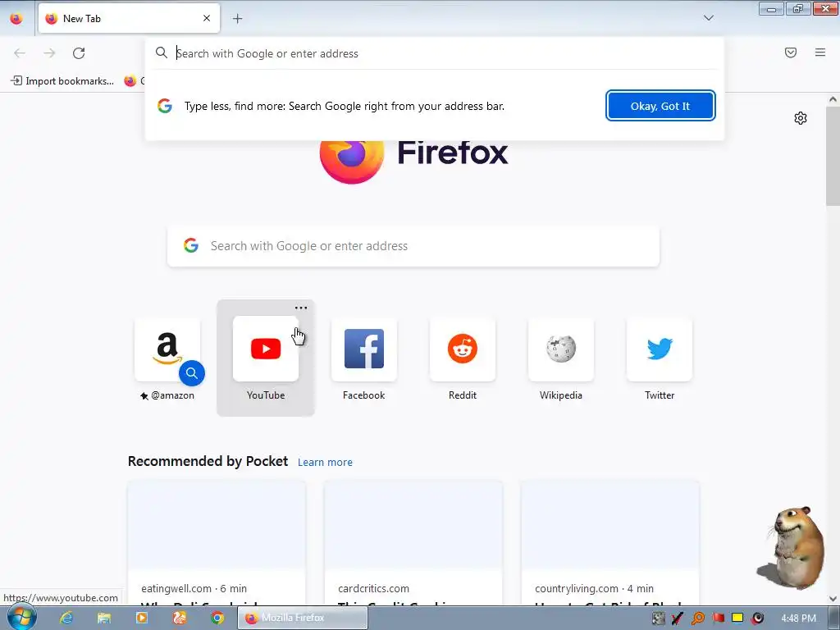The height and width of the screenshot is (630, 840).
Task: Click the address bar magnifier icon
Action: pos(162,52)
